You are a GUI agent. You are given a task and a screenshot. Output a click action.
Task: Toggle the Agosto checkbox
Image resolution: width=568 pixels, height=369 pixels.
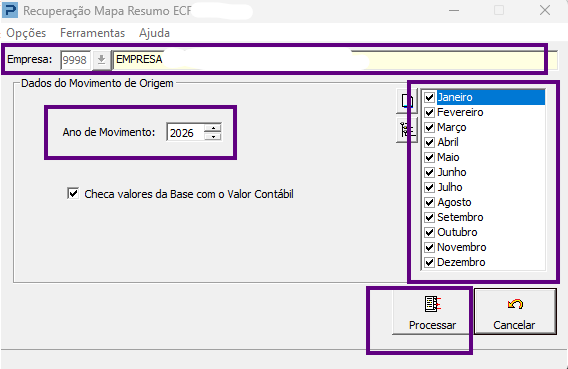[x=430, y=202]
